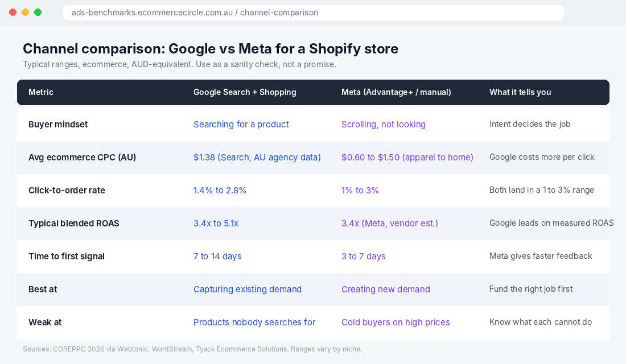Image resolution: width=626 pixels, height=364 pixels.
Task: Click the 'Meta (Advantage+ / manual)' column header
Action: 396,92
